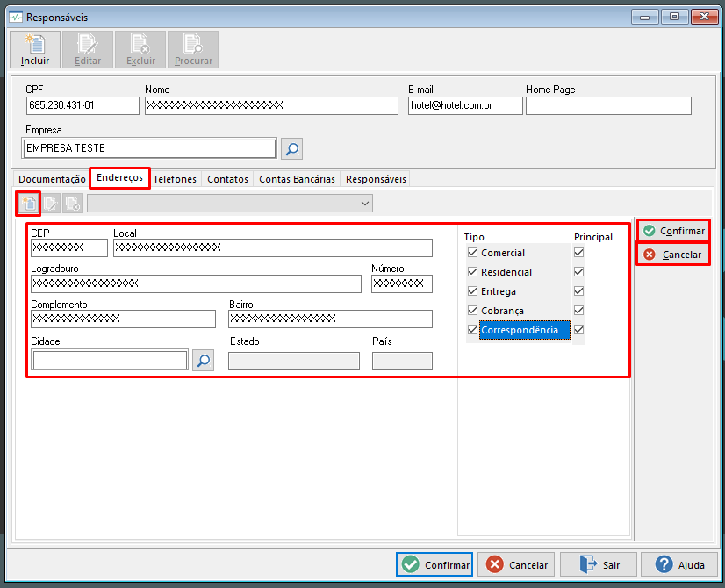The height and width of the screenshot is (588, 725).
Task: Click the País field
Action: click(402, 361)
